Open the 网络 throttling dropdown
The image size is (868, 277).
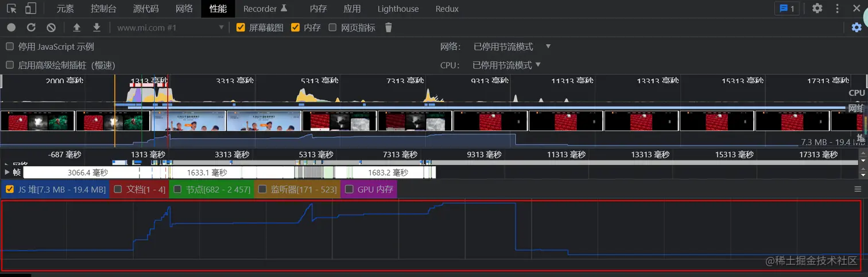click(x=512, y=46)
